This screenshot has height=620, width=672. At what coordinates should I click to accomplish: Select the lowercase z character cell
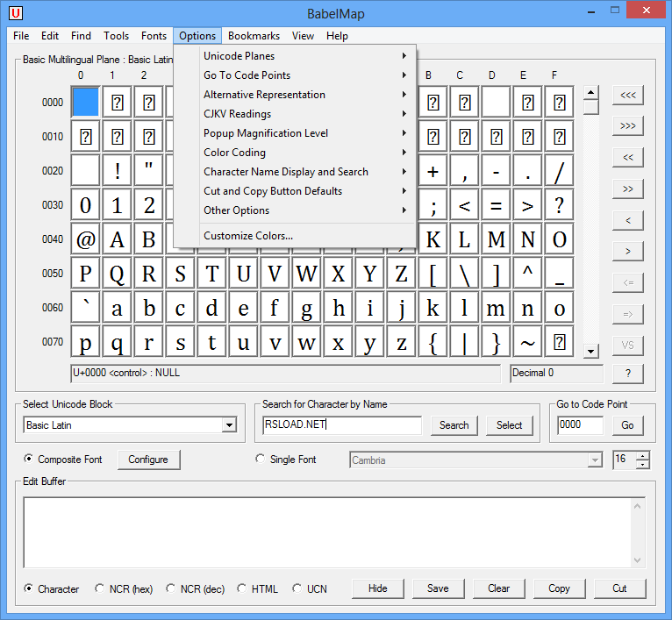point(401,342)
